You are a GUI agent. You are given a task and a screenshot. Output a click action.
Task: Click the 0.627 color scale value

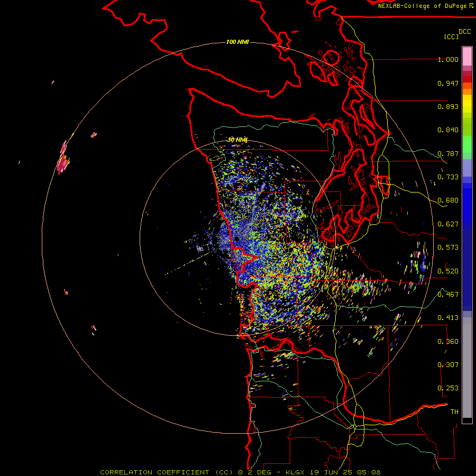448,224
